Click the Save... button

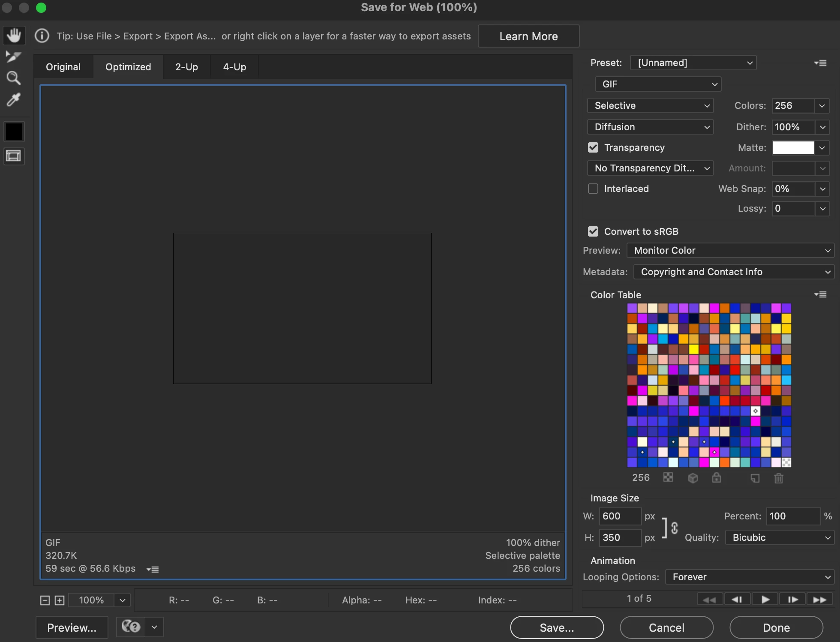click(557, 627)
